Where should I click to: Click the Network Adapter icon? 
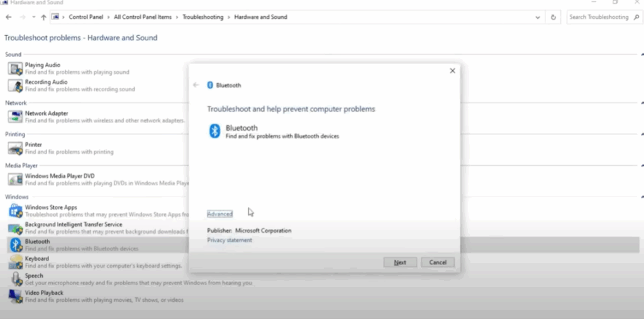pos(15,117)
